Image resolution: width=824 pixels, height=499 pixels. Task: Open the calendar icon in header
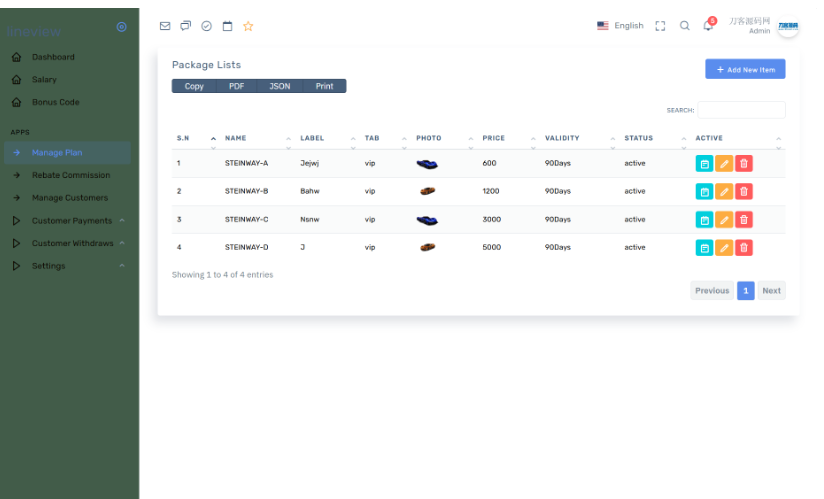point(227,26)
